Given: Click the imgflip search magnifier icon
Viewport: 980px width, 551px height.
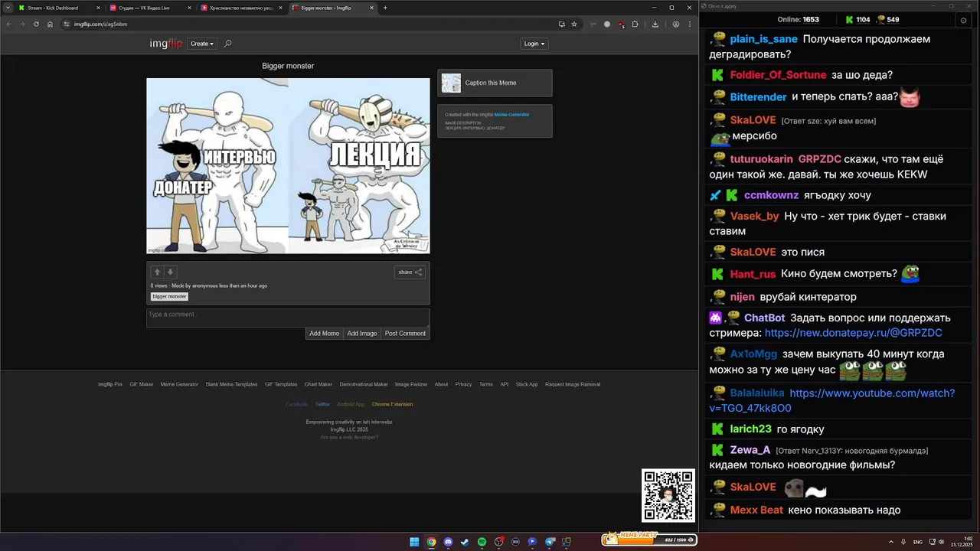Looking at the screenshot, I should (227, 44).
